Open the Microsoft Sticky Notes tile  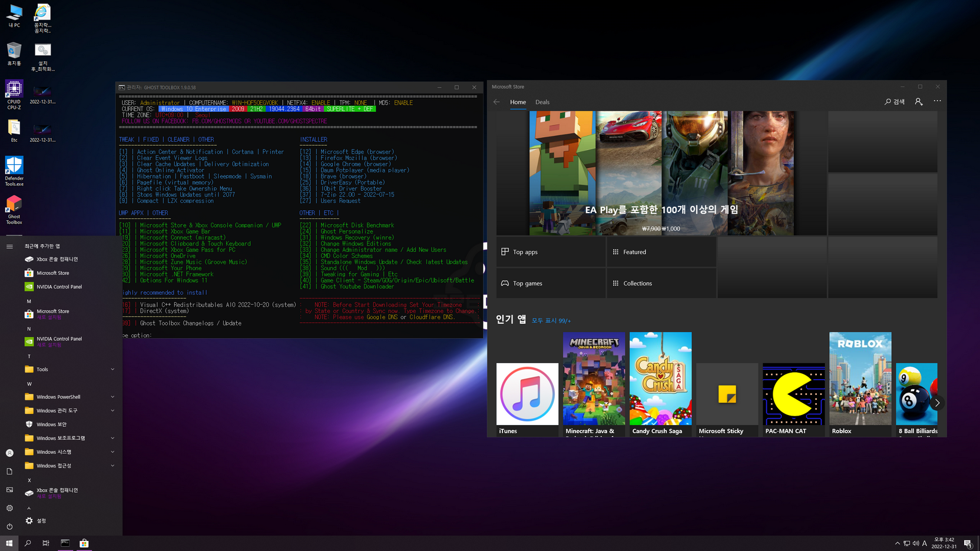(727, 399)
